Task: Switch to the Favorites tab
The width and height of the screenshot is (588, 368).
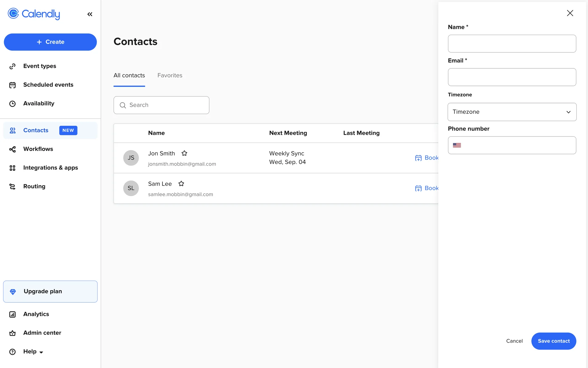Action: [170, 75]
